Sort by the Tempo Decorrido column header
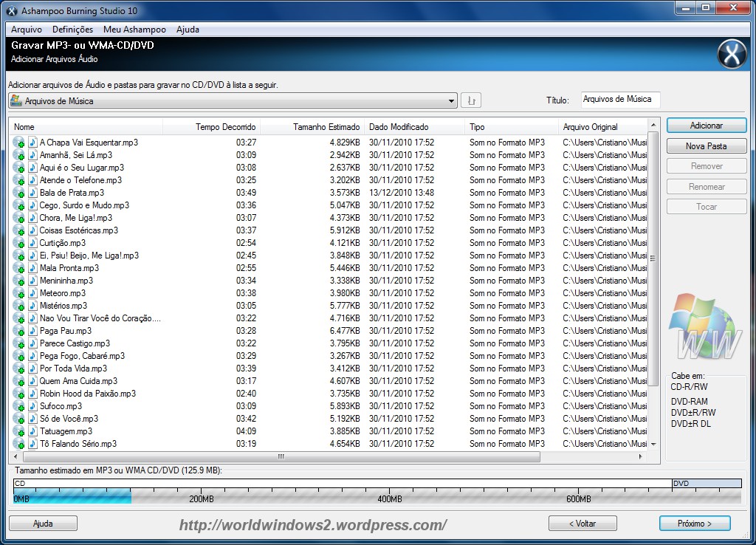This screenshot has height=545, width=756. click(212, 127)
